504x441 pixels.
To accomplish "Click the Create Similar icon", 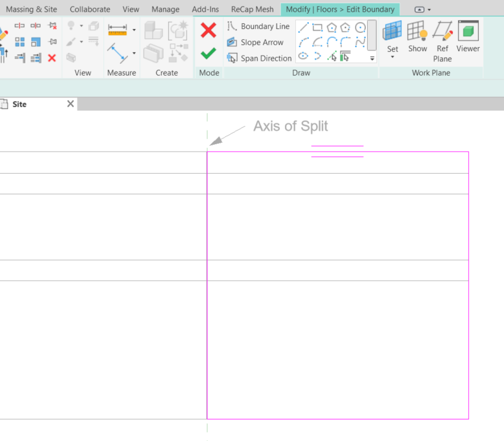I will 178,53.
